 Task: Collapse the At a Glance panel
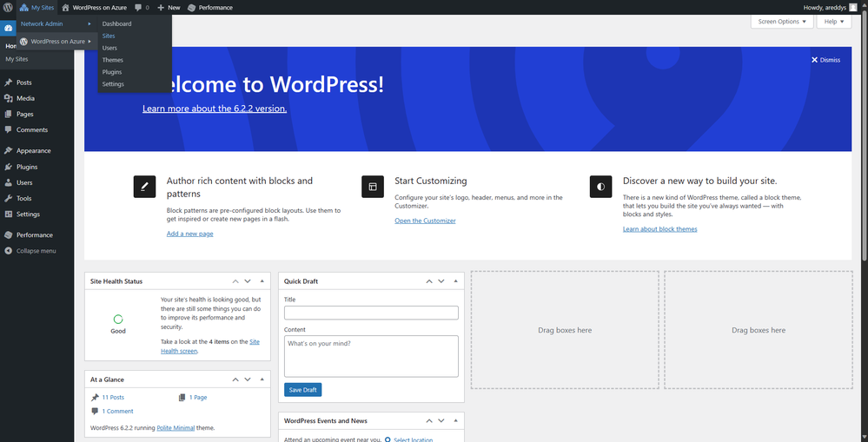pos(262,379)
